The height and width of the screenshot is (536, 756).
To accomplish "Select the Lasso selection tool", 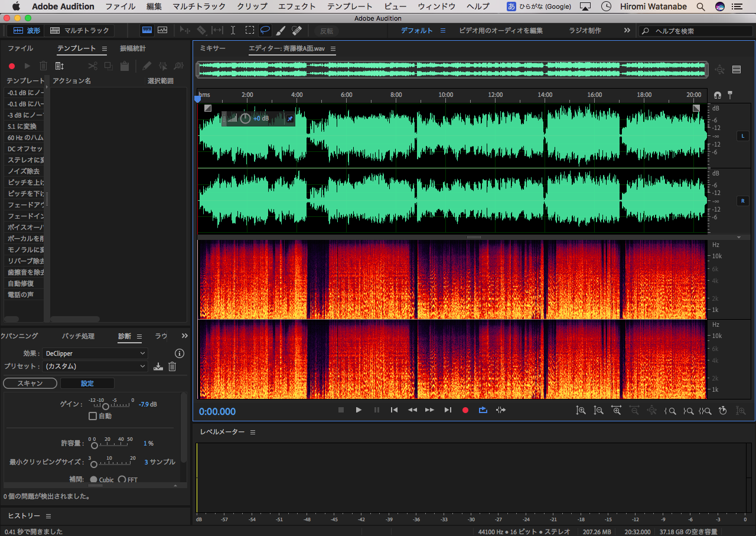I will coord(265,30).
